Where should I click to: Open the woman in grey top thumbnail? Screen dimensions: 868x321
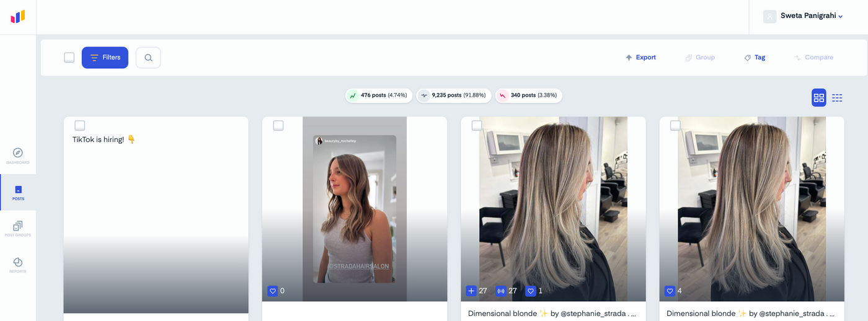click(x=355, y=209)
